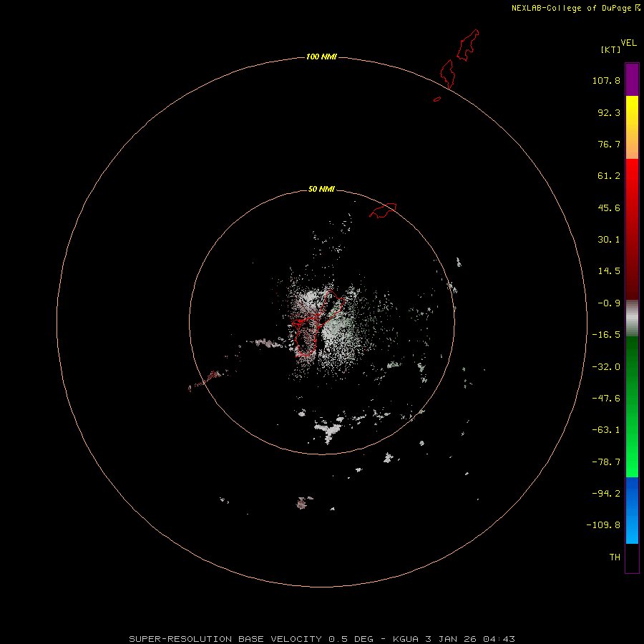The width and height of the screenshot is (644, 644).
Task: Click the 14.5 velocity scale value
Action: 609,271
